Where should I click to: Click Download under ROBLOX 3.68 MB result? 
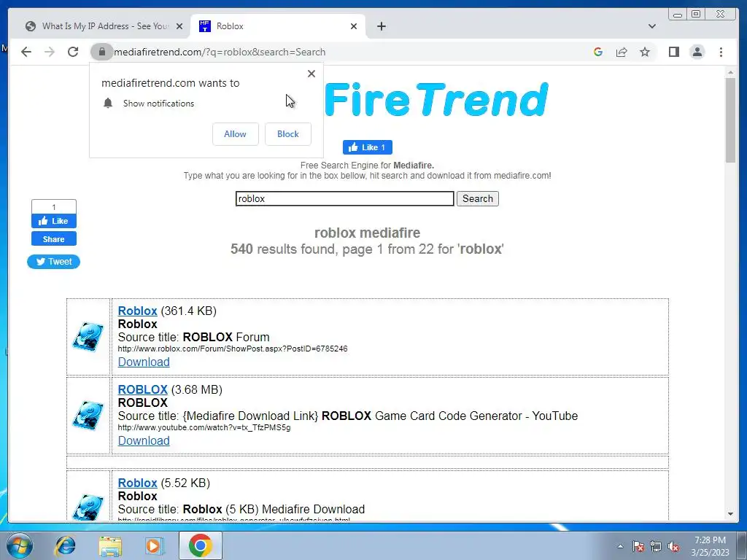[x=144, y=440]
